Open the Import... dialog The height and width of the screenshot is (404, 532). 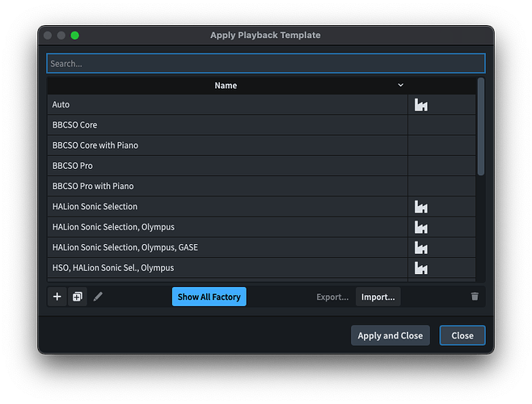coord(378,297)
